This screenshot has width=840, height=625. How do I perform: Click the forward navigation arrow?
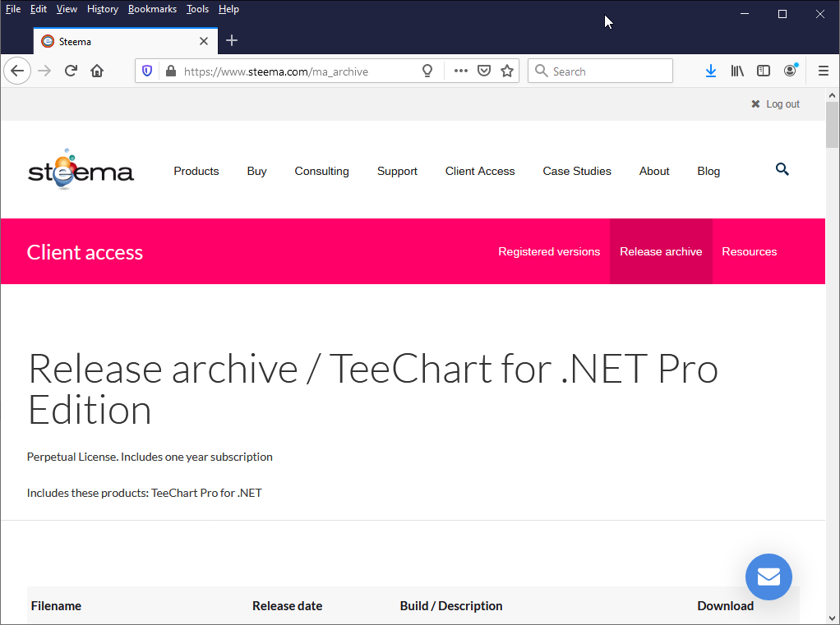(44, 71)
